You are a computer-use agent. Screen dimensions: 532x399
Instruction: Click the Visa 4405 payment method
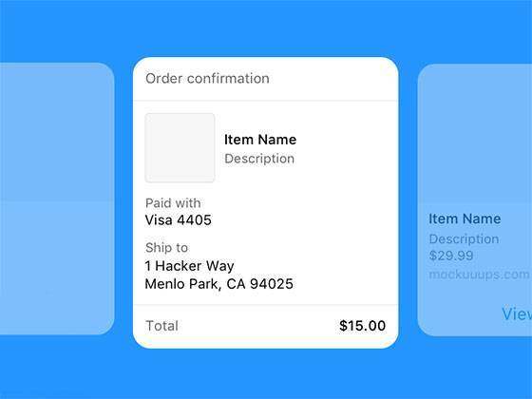[179, 219]
